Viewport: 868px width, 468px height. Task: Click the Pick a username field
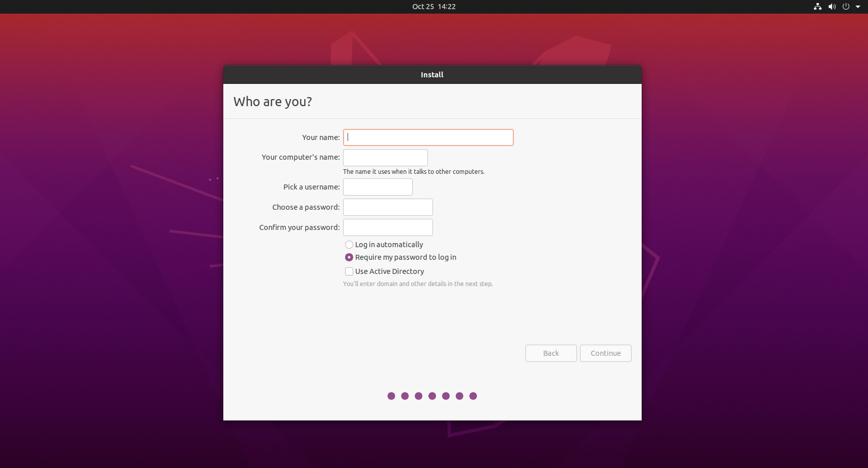(377, 187)
